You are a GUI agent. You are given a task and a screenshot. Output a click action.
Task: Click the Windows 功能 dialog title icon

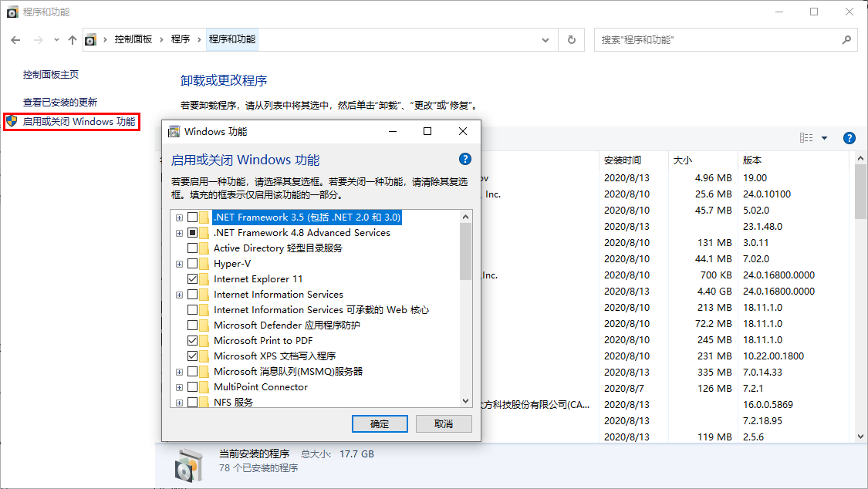(x=174, y=131)
